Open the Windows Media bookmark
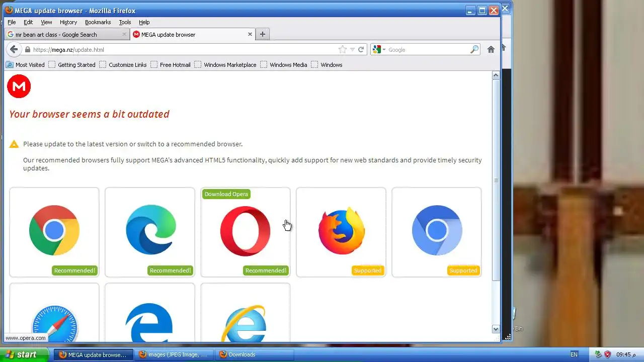The width and height of the screenshot is (644, 362). click(284, 65)
